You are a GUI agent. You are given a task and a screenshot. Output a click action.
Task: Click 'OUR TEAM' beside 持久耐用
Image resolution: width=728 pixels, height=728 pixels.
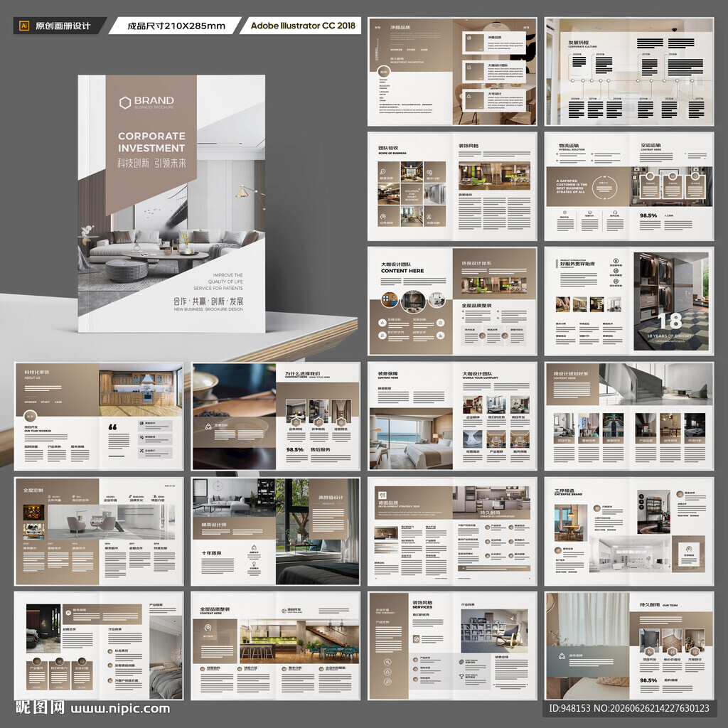pyautogui.click(x=670, y=606)
